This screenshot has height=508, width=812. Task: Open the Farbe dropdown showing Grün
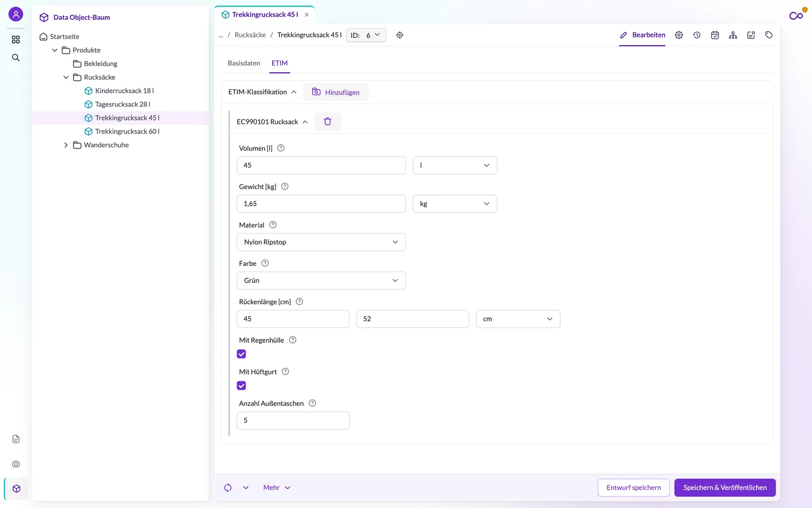321,280
